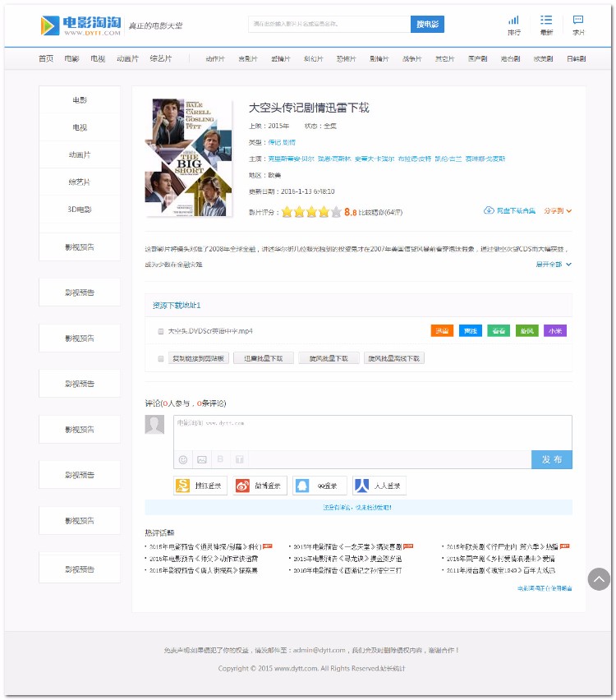The height and width of the screenshot is (700, 616).
Task: Open 动画片 in the top navigation bar
Action: point(127,58)
